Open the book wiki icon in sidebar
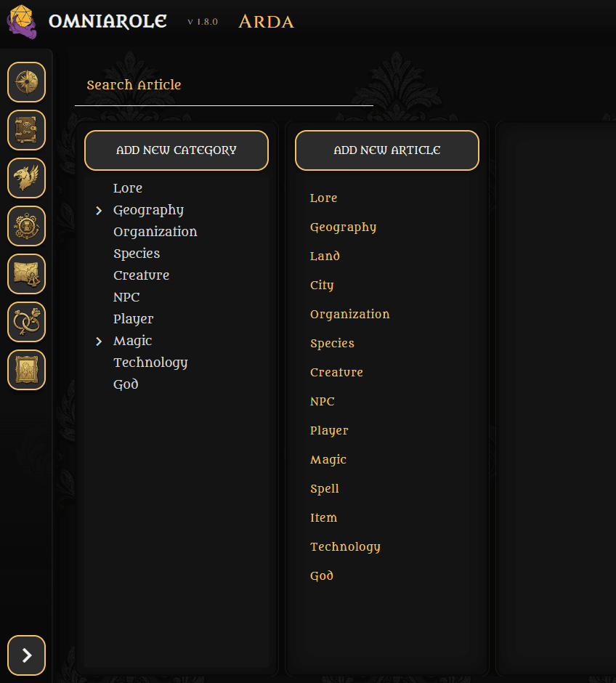This screenshot has height=683, width=616. tap(27, 130)
